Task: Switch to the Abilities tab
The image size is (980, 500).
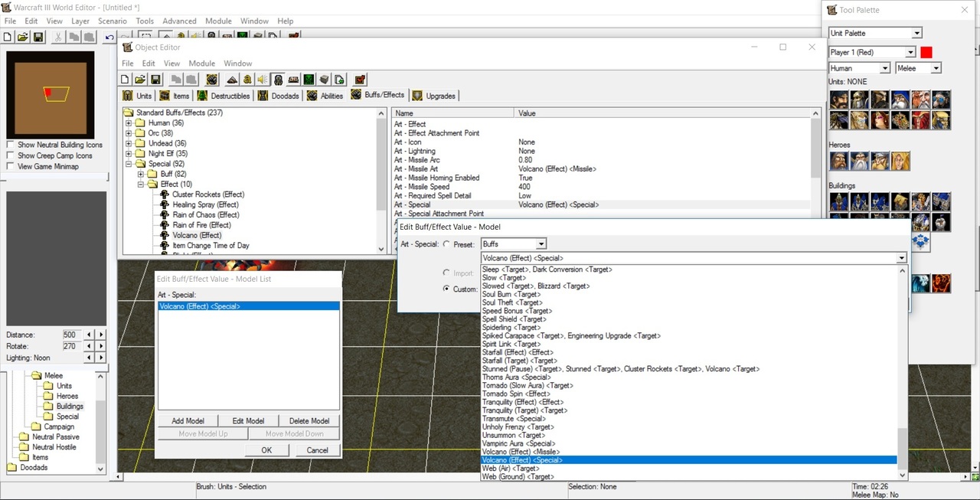Action: (325, 96)
